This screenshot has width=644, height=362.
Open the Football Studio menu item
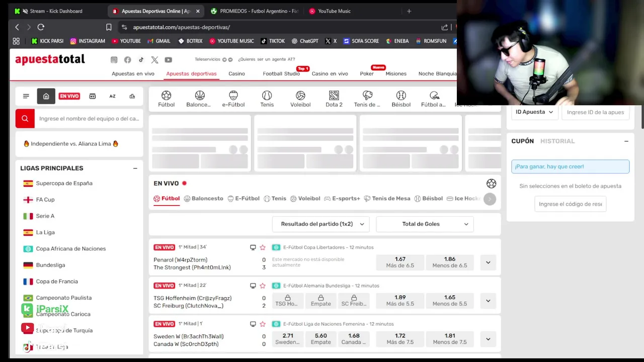[x=281, y=73]
